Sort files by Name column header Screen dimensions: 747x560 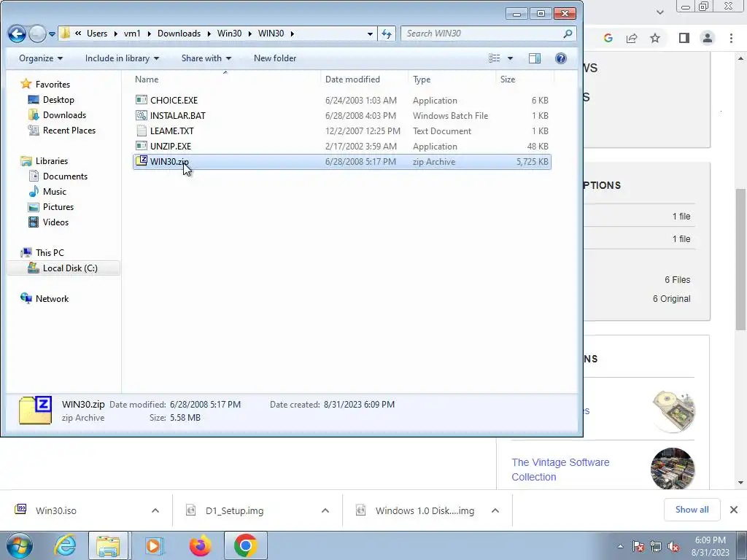pos(146,79)
